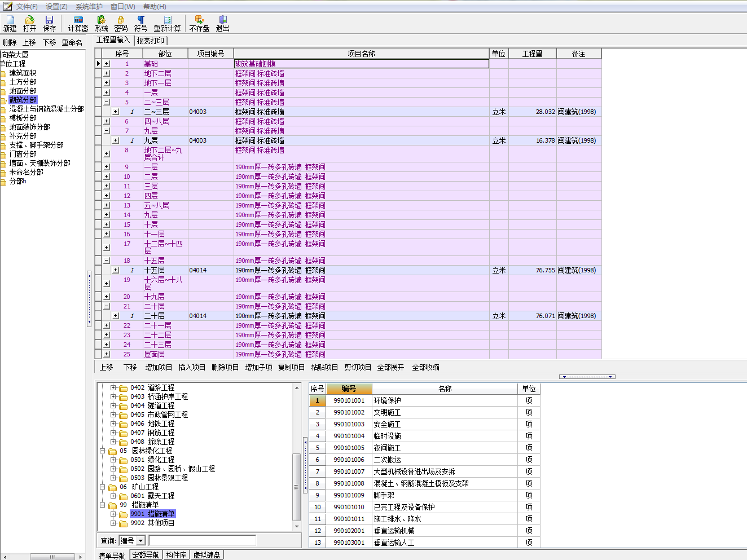
Task: Click the 重新计算 recalculate icon
Action: [168, 23]
